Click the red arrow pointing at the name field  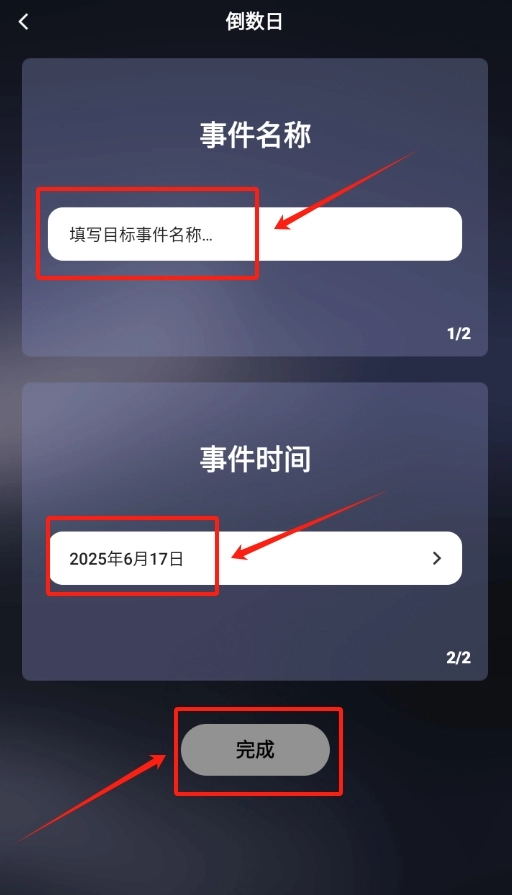click(x=345, y=191)
